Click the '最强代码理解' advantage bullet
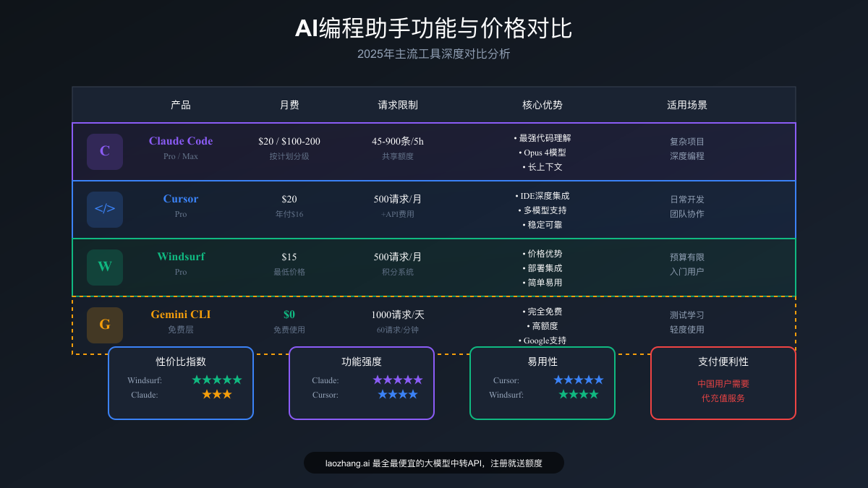The height and width of the screenshot is (488, 868). click(542, 138)
